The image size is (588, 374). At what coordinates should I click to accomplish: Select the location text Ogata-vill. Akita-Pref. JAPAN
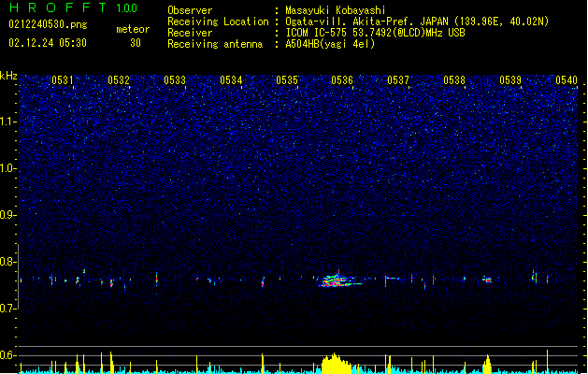tap(366, 22)
